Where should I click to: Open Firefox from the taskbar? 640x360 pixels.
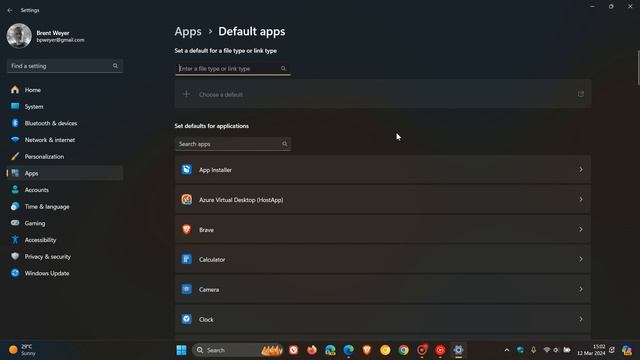coord(312,350)
